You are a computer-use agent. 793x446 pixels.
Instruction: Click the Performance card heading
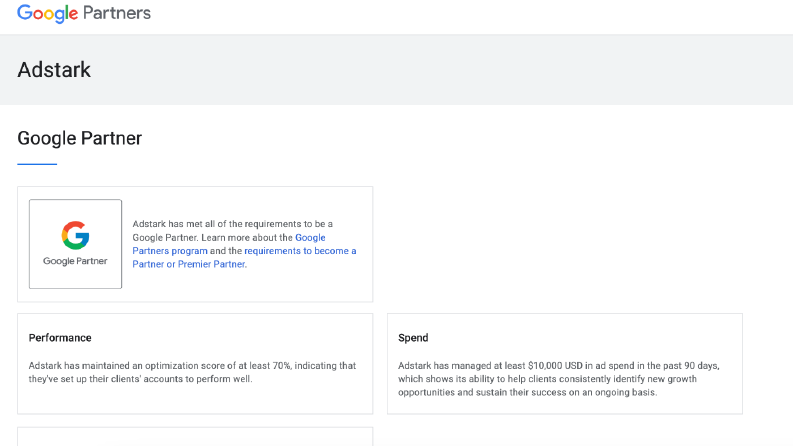click(x=60, y=338)
